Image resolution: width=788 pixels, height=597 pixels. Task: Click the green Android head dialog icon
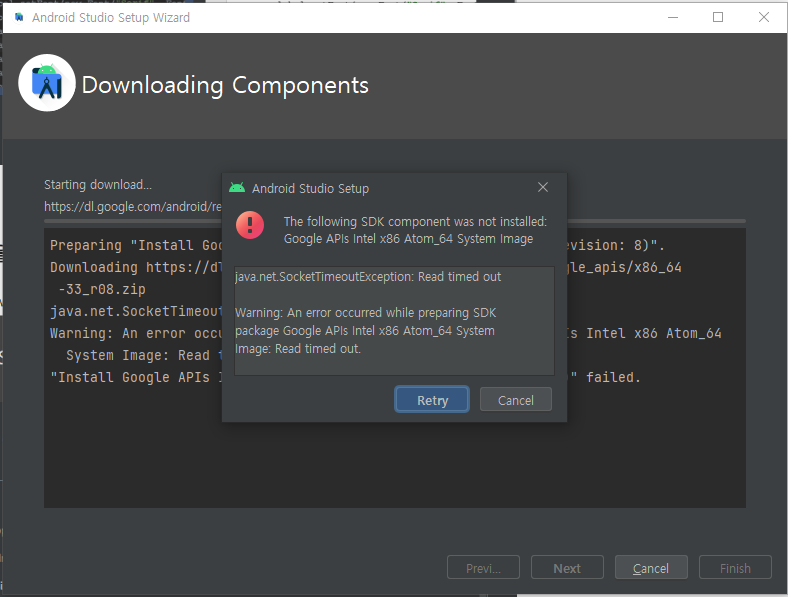[x=237, y=188]
